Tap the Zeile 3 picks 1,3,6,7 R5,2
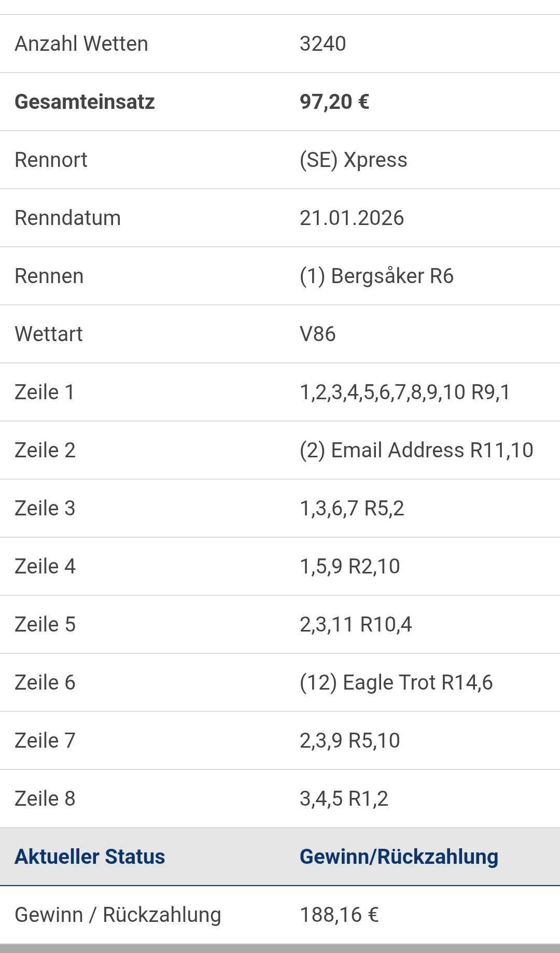The width and height of the screenshot is (560, 953). [x=352, y=509]
